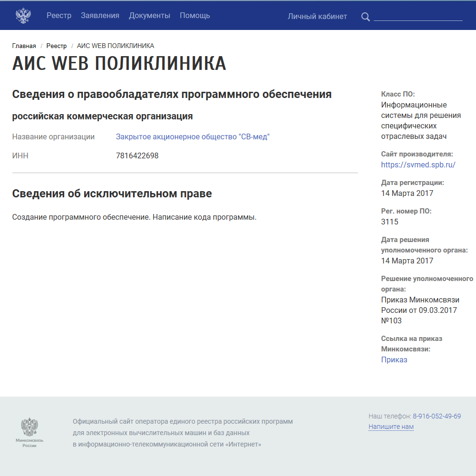This screenshot has width=476, height=476.
Task: Click the heading Сведения об исключительном праве
Action: pyautogui.click(x=112, y=194)
